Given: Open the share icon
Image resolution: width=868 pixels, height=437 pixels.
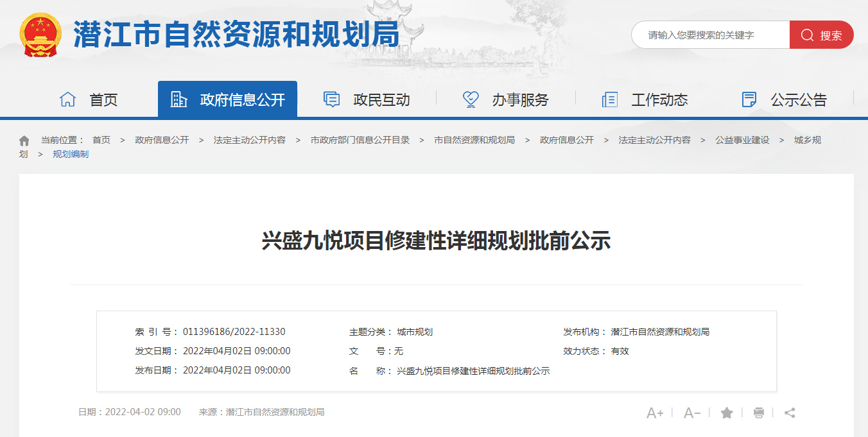Looking at the screenshot, I should point(790,413).
